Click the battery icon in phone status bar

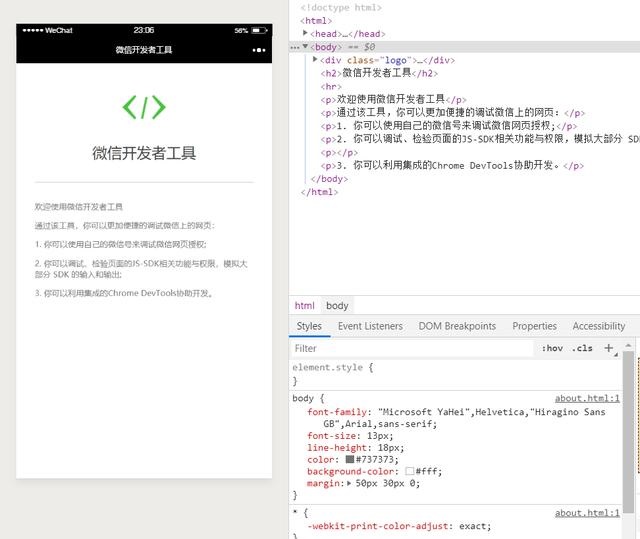coord(259,31)
